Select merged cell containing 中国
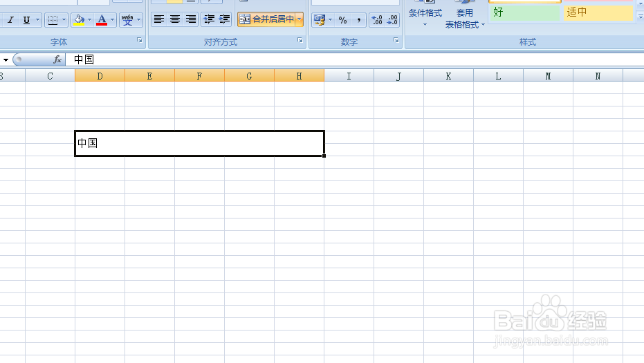Image resolution: width=644 pixels, height=363 pixels. [200, 143]
